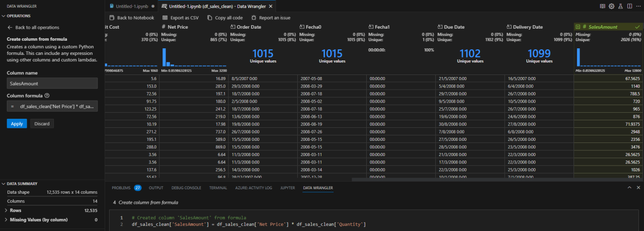Image resolution: width=644 pixels, height=231 pixels.
Task: Click the Net Price cell 16.89
Action: pos(194,79)
